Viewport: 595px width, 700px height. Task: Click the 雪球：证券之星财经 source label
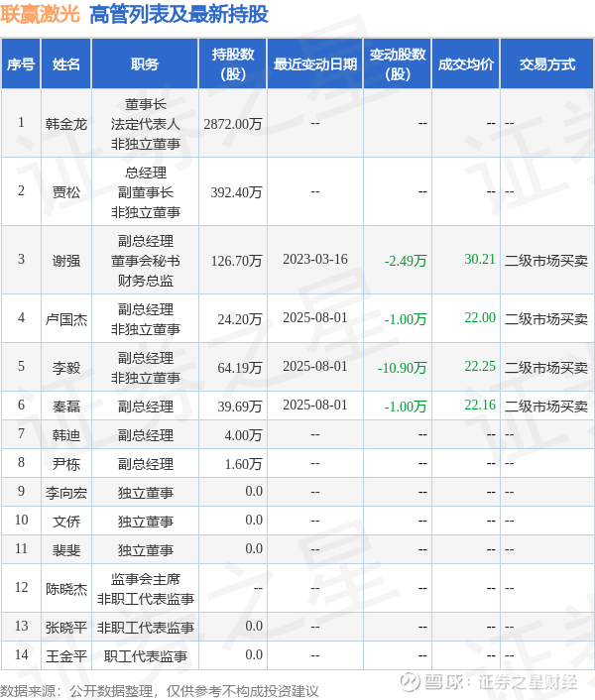[488, 682]
